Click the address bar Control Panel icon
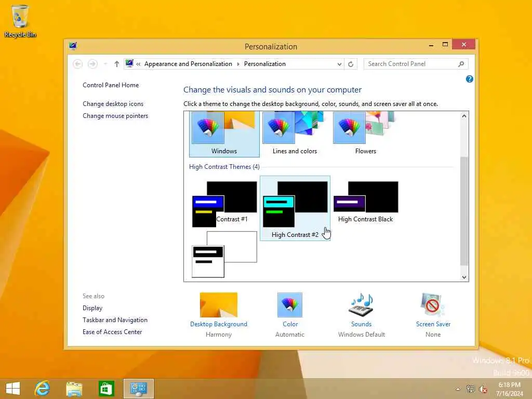 tap(129, 63)
